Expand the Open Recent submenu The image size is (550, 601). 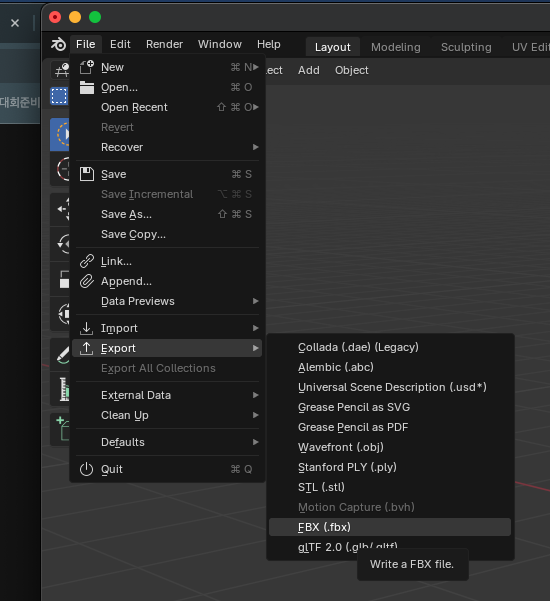[167, 107]
